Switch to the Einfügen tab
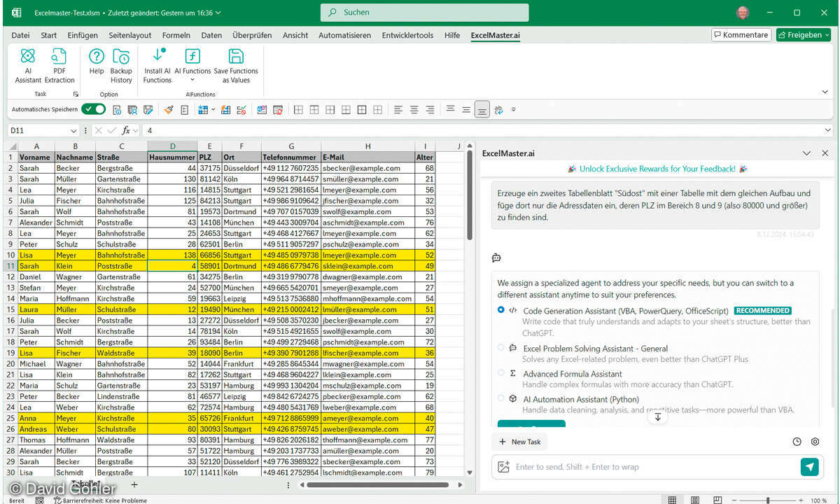Image resolution: width=840 pixels, height=504 pixels. [x=83, y=35]
